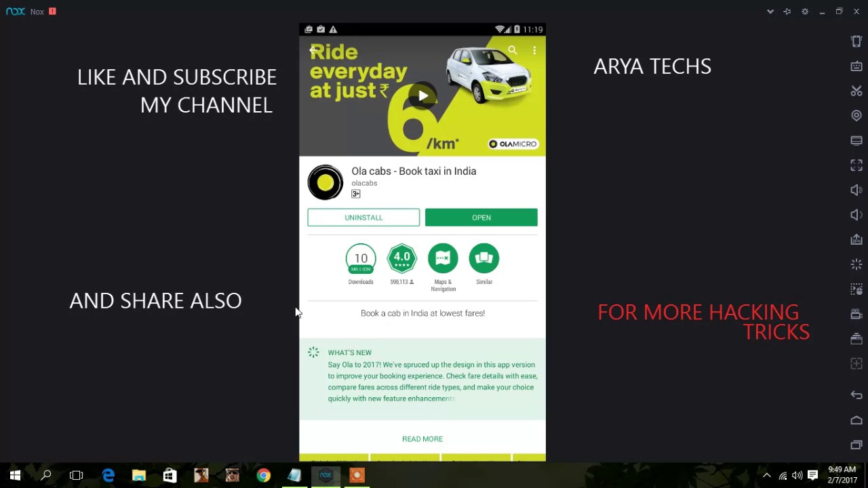Viewport: 868px width, 488px height.
Task: Click the WHAT'S NEW heading
Action: tap(350, 352)
